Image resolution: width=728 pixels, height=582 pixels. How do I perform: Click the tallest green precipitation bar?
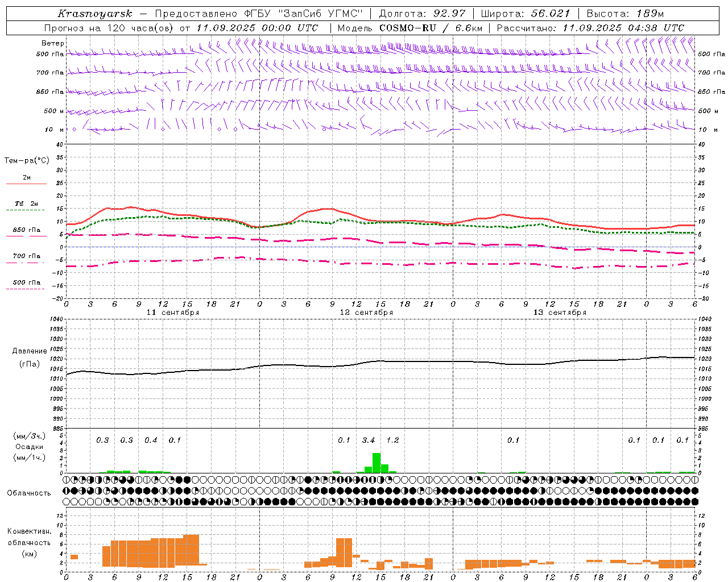click(x=377, y=463)
